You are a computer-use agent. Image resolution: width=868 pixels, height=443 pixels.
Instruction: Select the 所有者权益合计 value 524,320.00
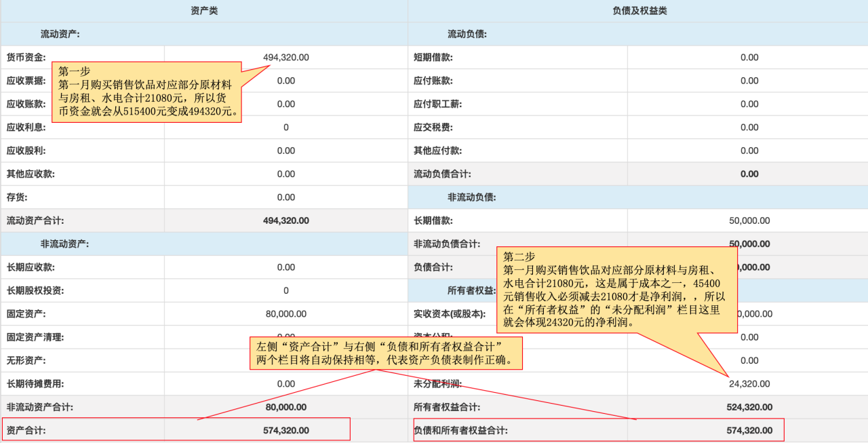click(749, 407)
